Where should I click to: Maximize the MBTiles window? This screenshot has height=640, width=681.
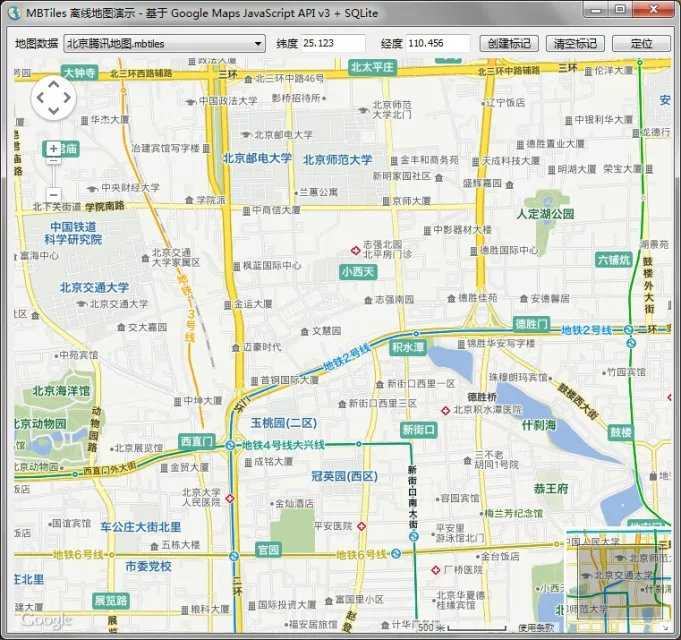click(x=621, y=10)
